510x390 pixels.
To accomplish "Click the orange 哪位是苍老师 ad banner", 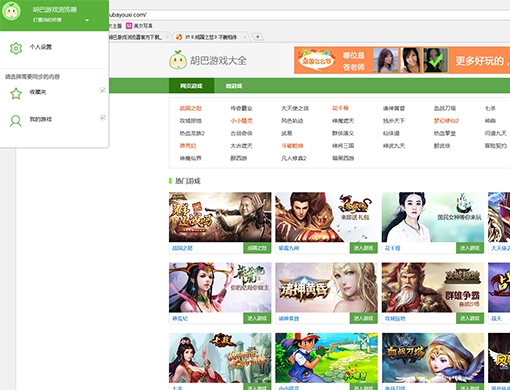I will pyautogui.click(x=402, y=60).
